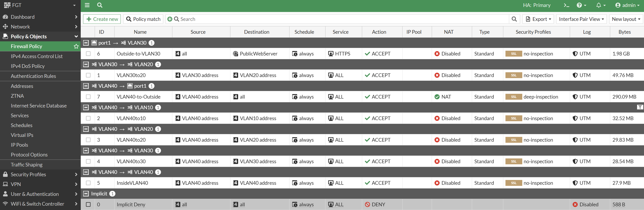Open the filter funnel on the VLAN40-VLAN10 section
This screenshot has height=210, width=644.
click(640, 107)
